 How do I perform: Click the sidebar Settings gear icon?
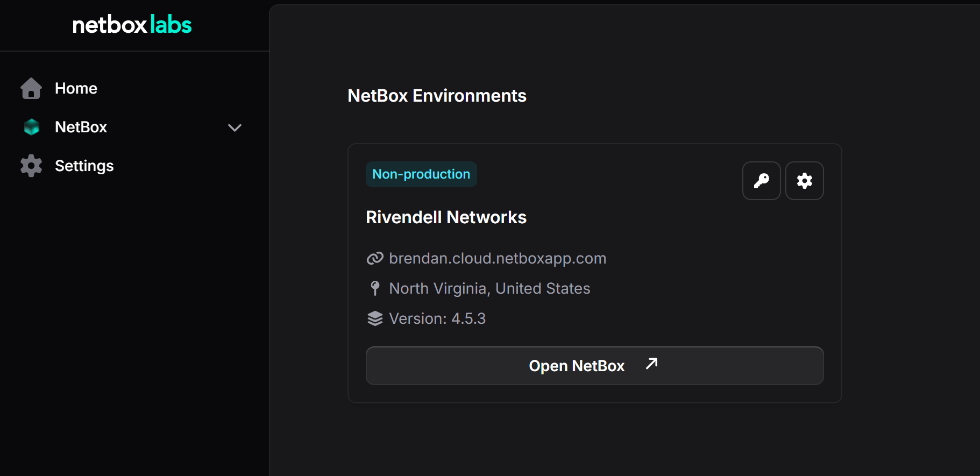31,166
